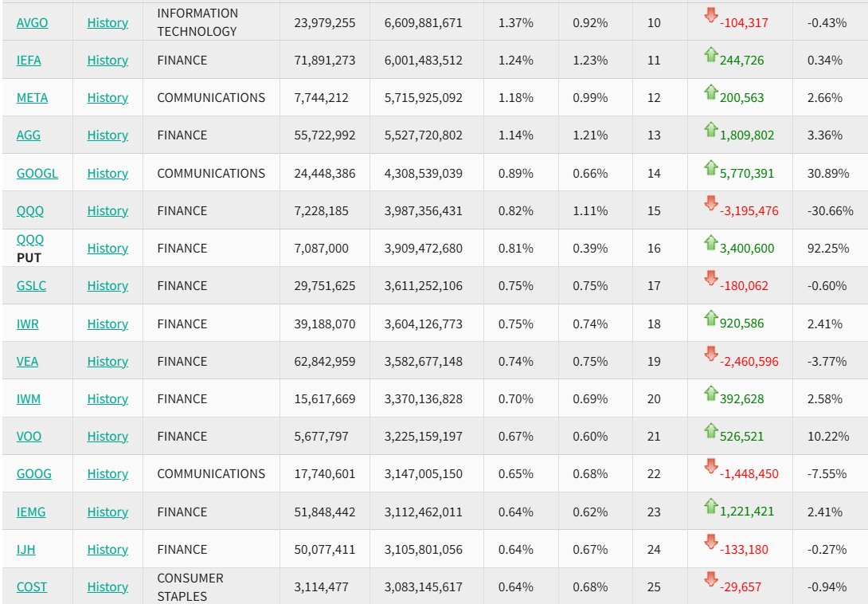Click the 3,909,472,680 value cell

[423, 249]
